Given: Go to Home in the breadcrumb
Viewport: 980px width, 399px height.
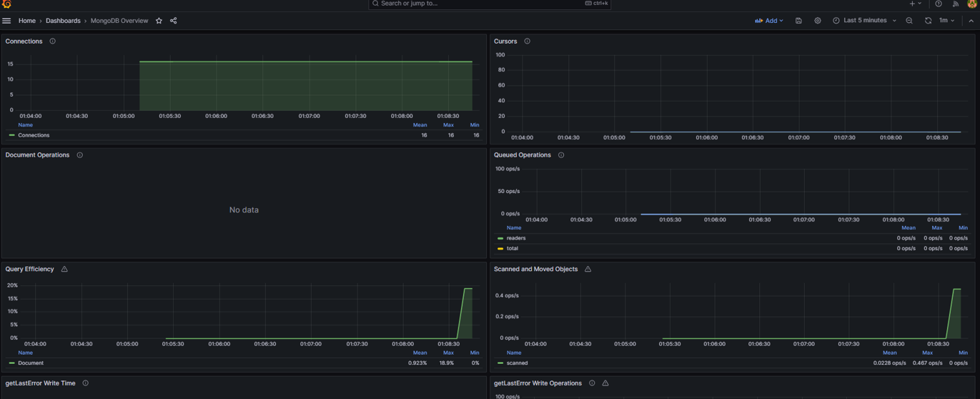Looking at the screenshot, I should 27,21.
